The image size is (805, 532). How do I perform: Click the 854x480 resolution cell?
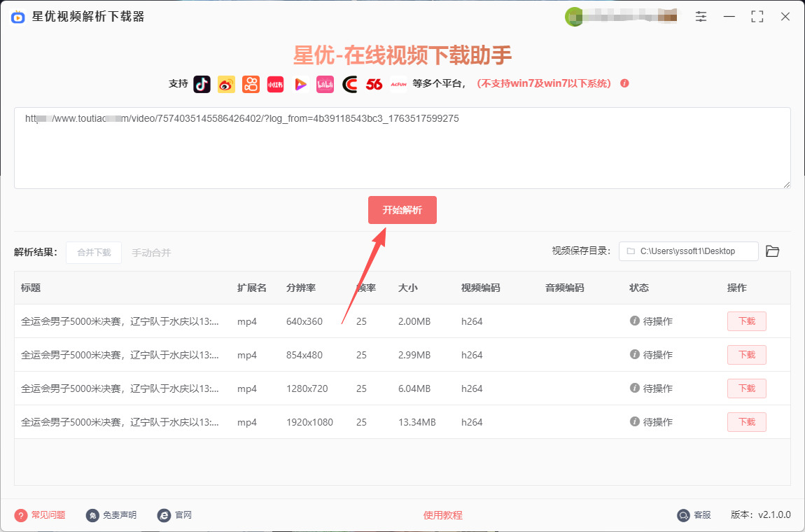304,355
